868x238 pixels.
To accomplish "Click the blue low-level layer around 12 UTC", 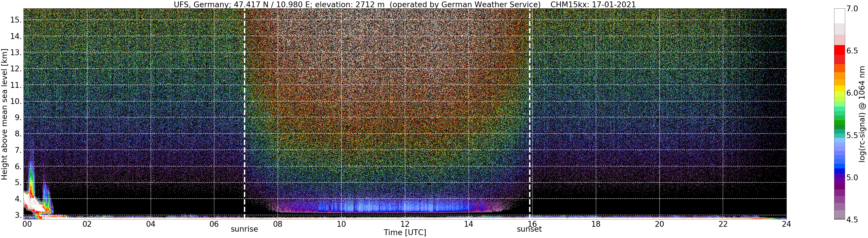I will (x=405, y=206).
